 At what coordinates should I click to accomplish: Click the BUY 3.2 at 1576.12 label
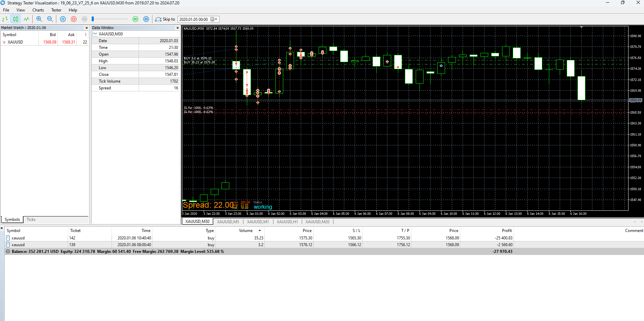click(x=198, y=58)
